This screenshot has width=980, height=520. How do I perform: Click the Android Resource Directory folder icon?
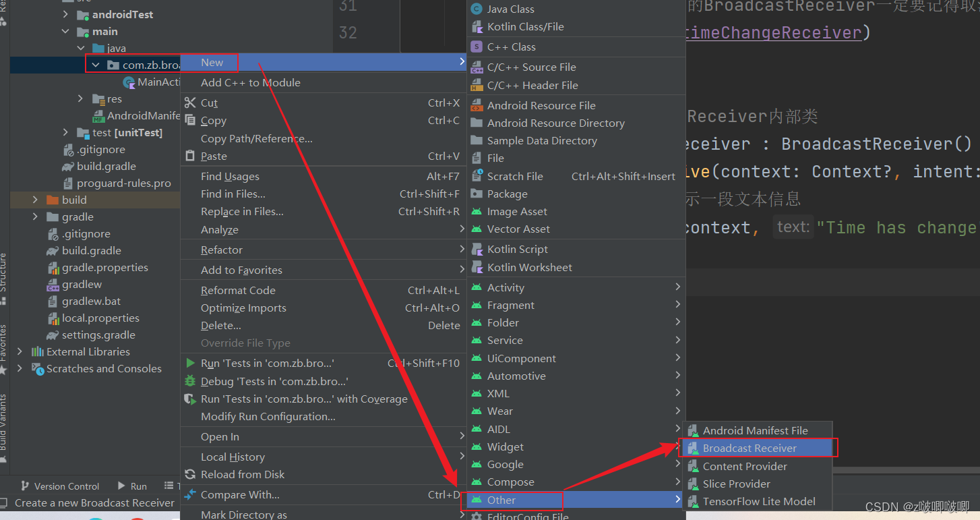pyautogui.click(x=477, y=123)
